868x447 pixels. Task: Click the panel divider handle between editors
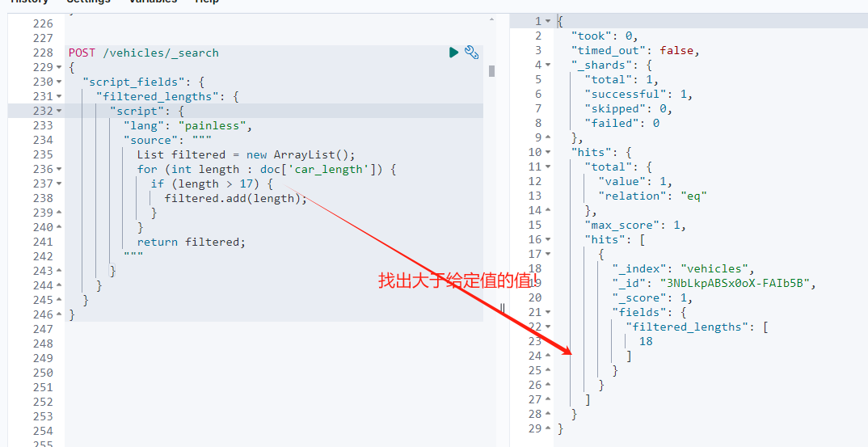(x=503, y=309)
